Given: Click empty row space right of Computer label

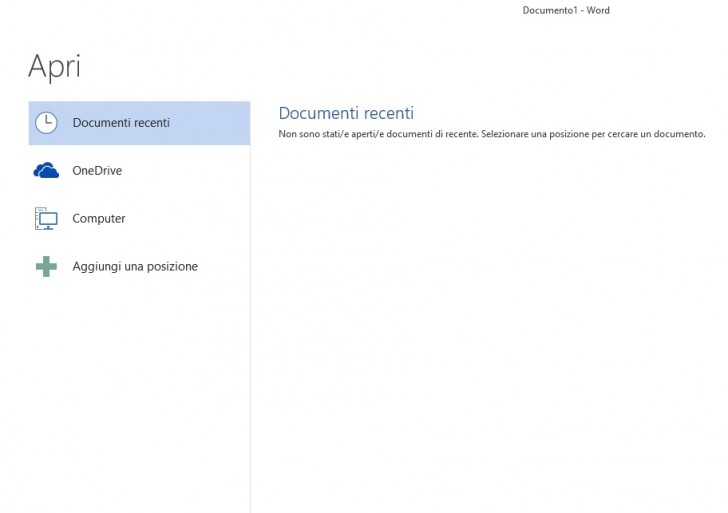Looking at the screenshot, I should [190, 219].
